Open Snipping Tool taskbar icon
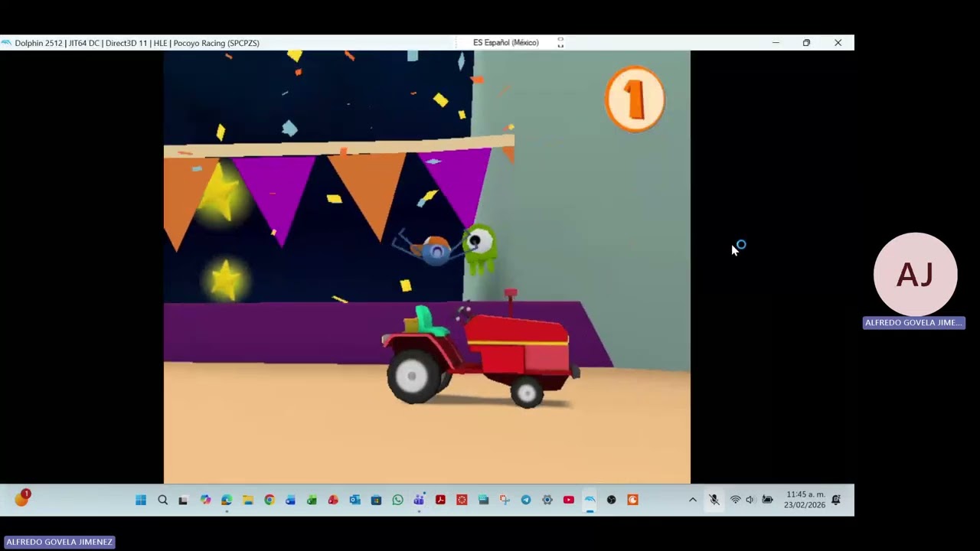Viewport: 980px width, 551px height. pos(505,500)
